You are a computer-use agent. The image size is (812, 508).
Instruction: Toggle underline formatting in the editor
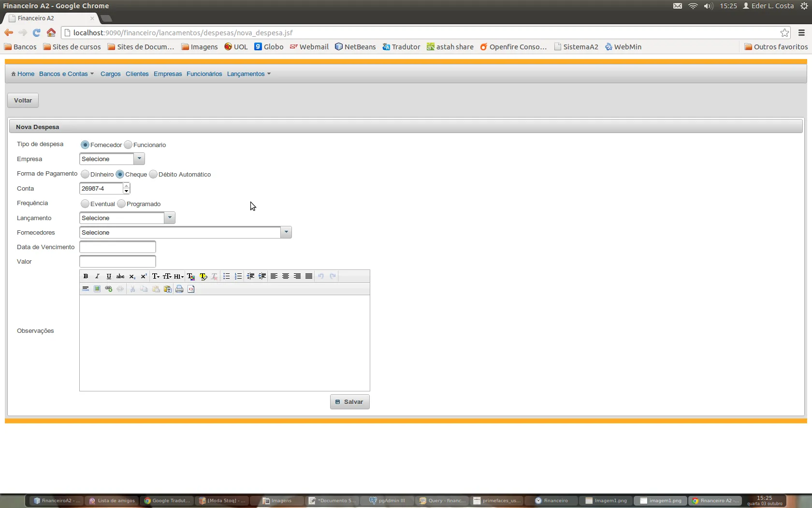click(109, 276)
